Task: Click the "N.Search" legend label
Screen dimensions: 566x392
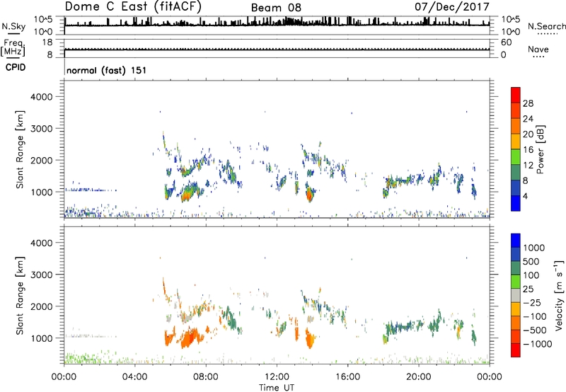Action: click(547, 26)
